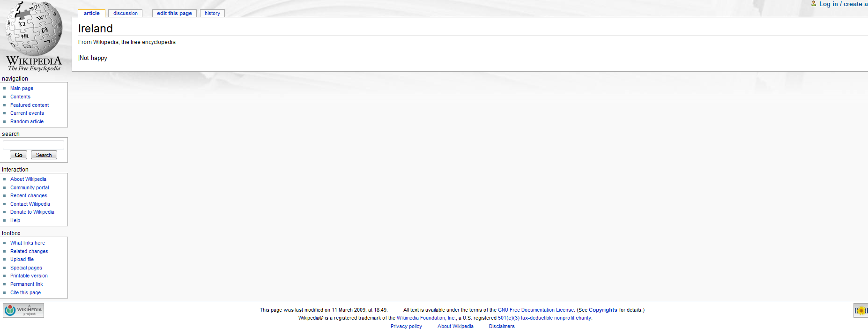View the history tab
868x336 pixels.
(212, 13)
